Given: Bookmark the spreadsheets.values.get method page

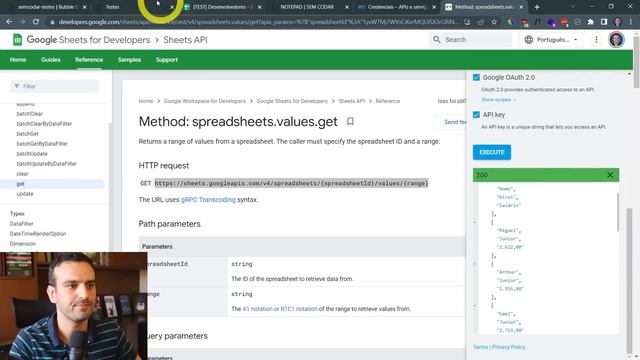Looking at the screenshot, I should coord(350,121).
